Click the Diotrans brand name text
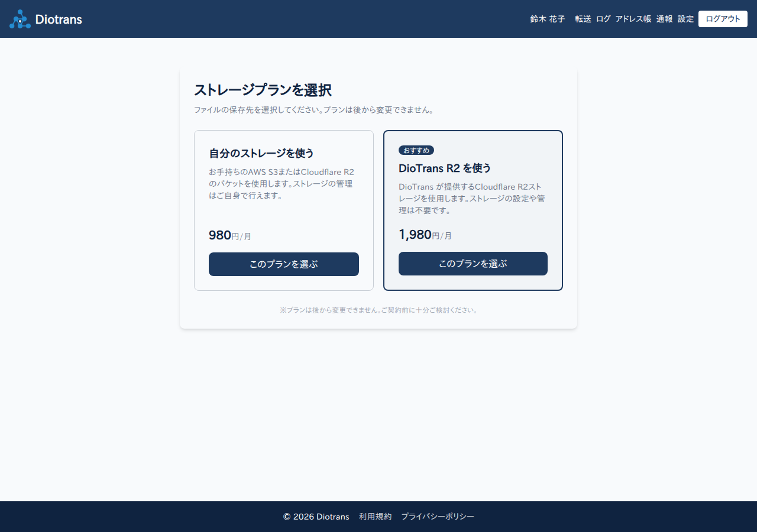The width and height of the screenshot is (757, 532). coord(59,19)
